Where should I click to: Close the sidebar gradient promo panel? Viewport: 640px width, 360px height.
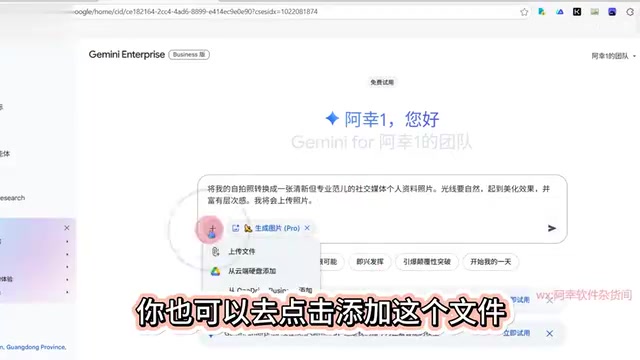[67, 228]
